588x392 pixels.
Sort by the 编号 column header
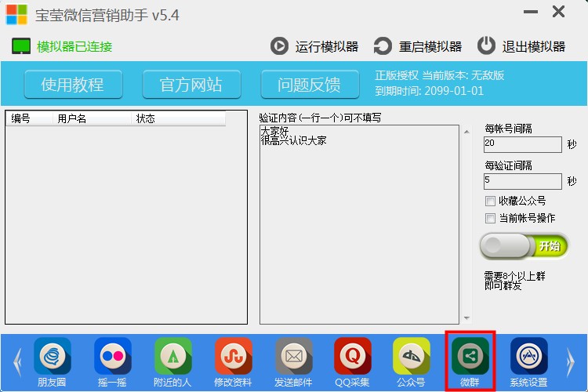point(29,118)
